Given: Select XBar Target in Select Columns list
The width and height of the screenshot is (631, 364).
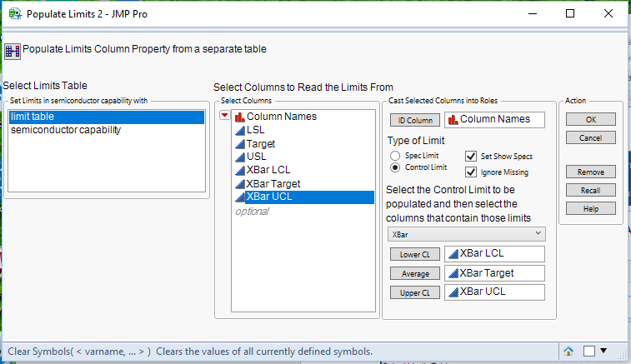Looking at the screenshot, I should (x=273, y=183).
